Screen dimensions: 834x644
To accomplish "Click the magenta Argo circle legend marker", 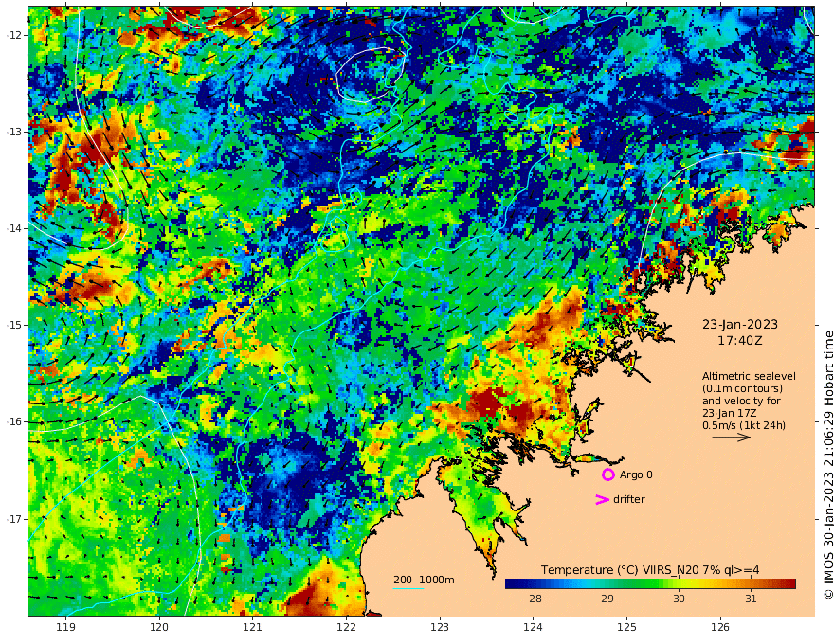I will click(x=607, y=474).
